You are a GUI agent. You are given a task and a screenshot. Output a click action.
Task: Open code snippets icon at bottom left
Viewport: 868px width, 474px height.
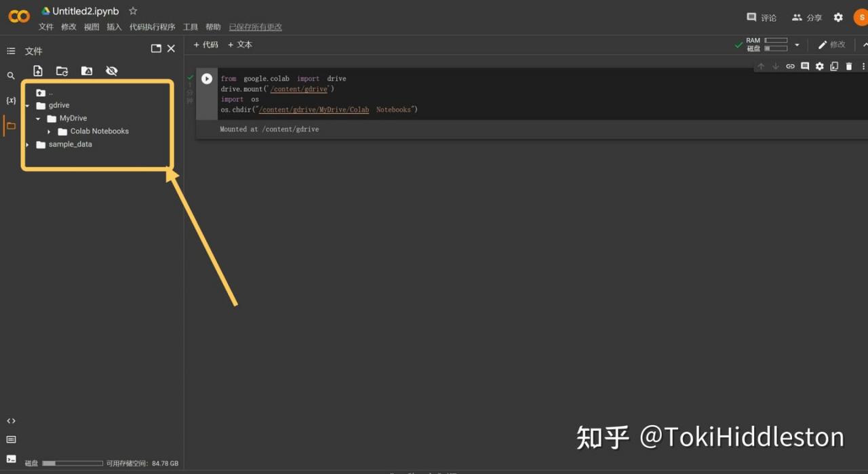(11, 421)
